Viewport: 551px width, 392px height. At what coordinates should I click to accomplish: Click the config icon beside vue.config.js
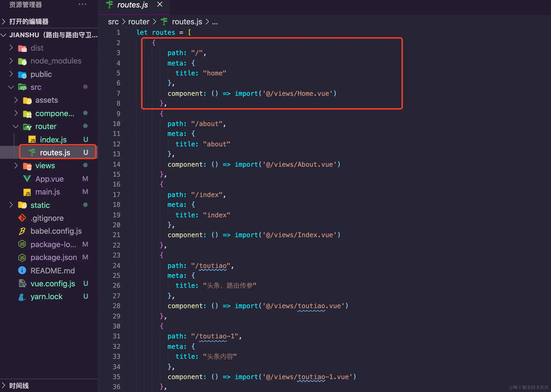coord(22,283)
